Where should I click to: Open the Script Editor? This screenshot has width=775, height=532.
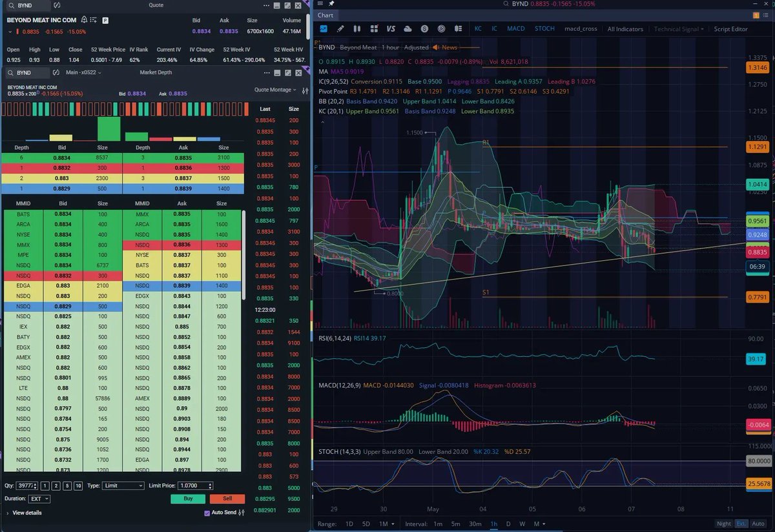click(730, 29)
